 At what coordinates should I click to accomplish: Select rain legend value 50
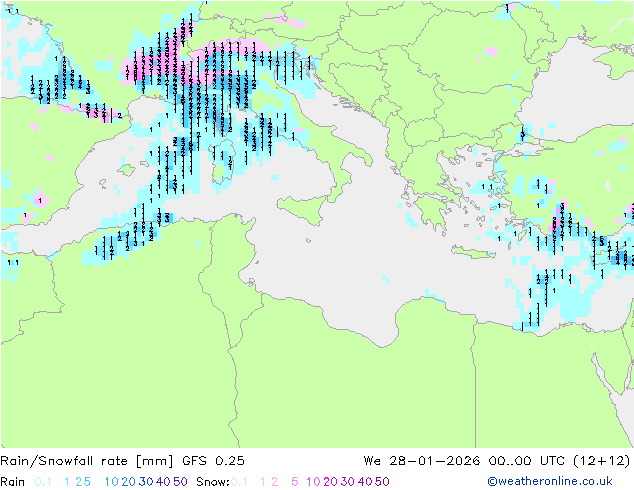[180, 482]
